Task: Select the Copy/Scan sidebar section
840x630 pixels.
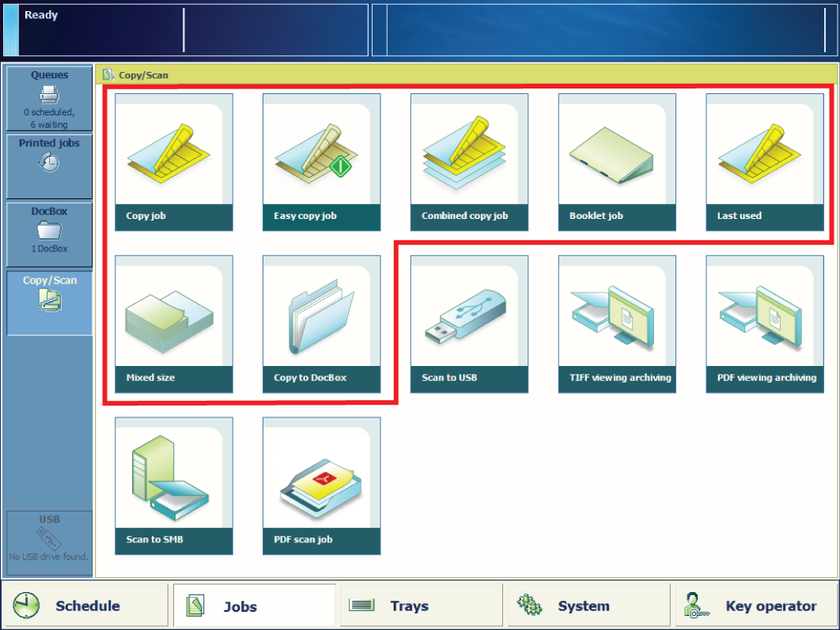Action: click(49, 303)
